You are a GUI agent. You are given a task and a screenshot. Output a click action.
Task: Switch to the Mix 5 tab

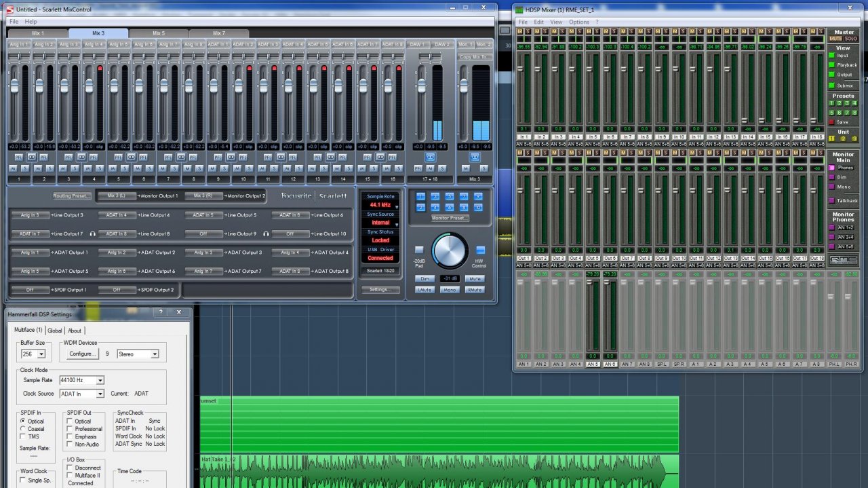click(158, 33)
